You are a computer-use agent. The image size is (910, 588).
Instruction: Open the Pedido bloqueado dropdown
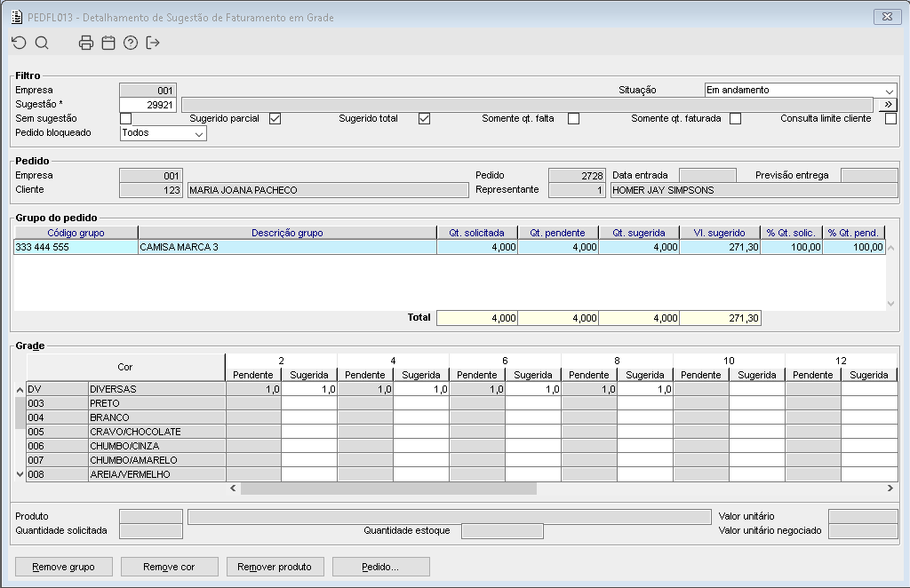click(x=199, y=133)
